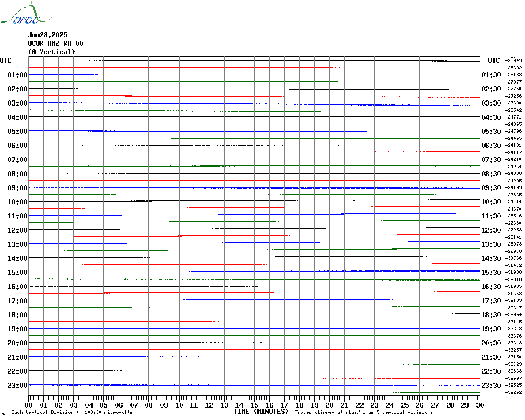Click the 06:00 time label

[x=17, y=145]
